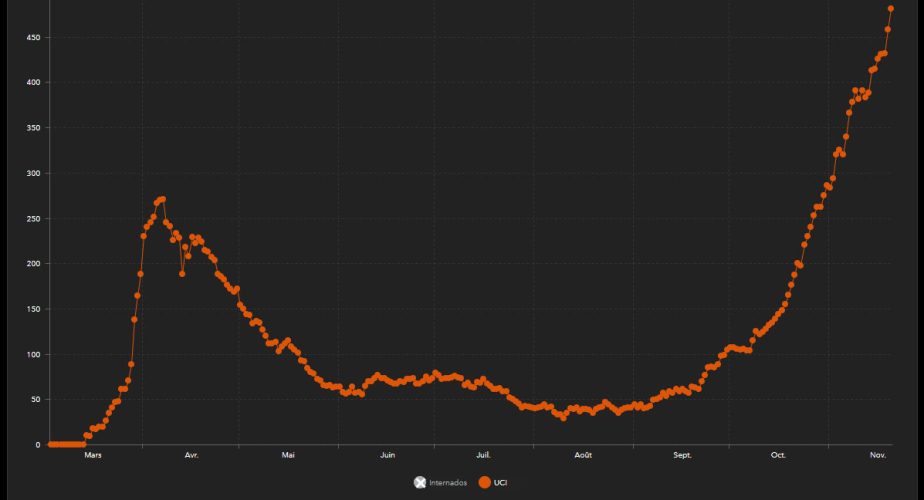The height and width of the screenshot is (500, 924).
Task: Click the April peak data point near 270
Action: click(162, 199)
